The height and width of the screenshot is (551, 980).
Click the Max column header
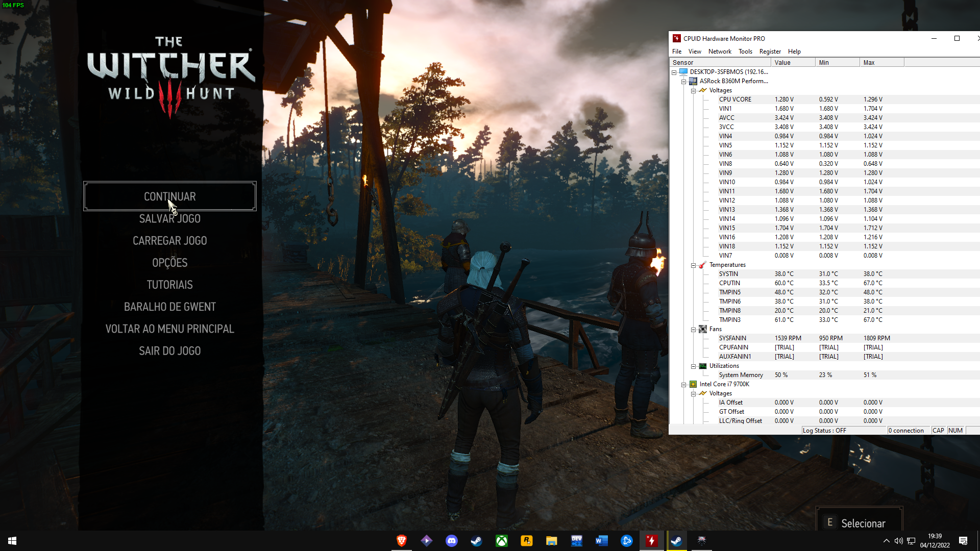[x=881, y=62]
